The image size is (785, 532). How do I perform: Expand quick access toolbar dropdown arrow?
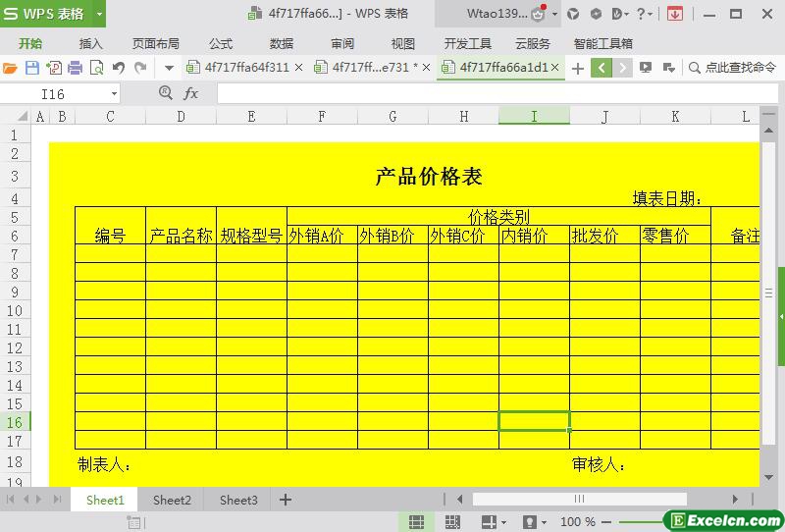coord(169,68)
